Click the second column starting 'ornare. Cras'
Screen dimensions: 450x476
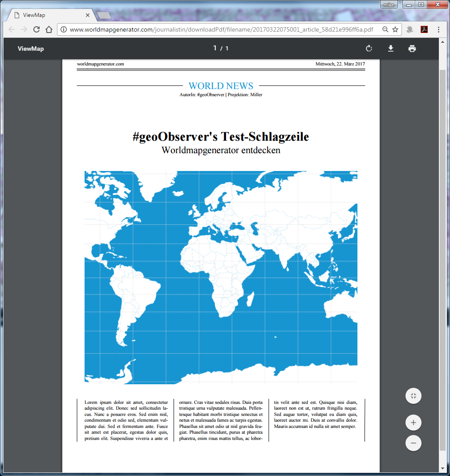(221, 420)
